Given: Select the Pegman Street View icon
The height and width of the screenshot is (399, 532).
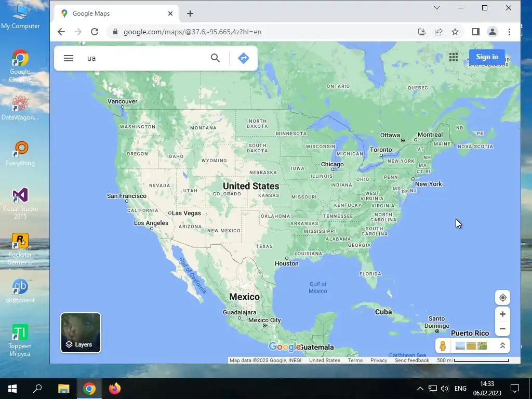Looking at the screenshot, I should click(443, 345).
